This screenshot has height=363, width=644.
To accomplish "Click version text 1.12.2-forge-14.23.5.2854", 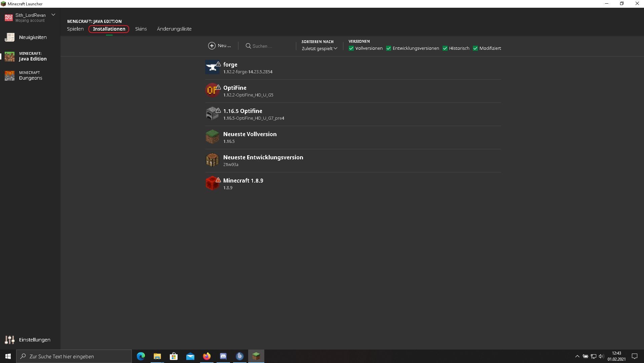I will coord(248,72).
